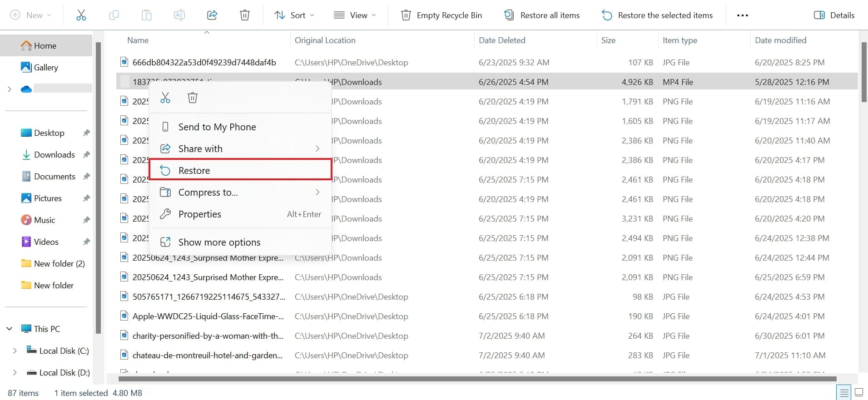868x400 pixels.
Task: Open the See more three-dots menu
Action: [x=743, y=15]
